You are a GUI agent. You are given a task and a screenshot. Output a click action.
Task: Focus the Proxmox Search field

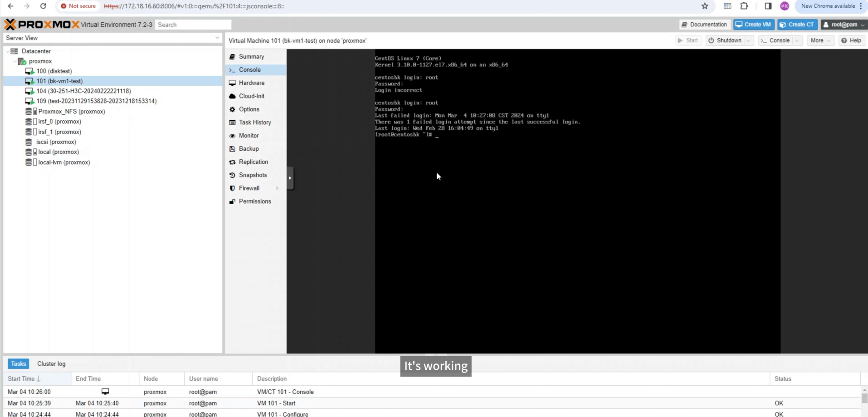pos(193,25)
